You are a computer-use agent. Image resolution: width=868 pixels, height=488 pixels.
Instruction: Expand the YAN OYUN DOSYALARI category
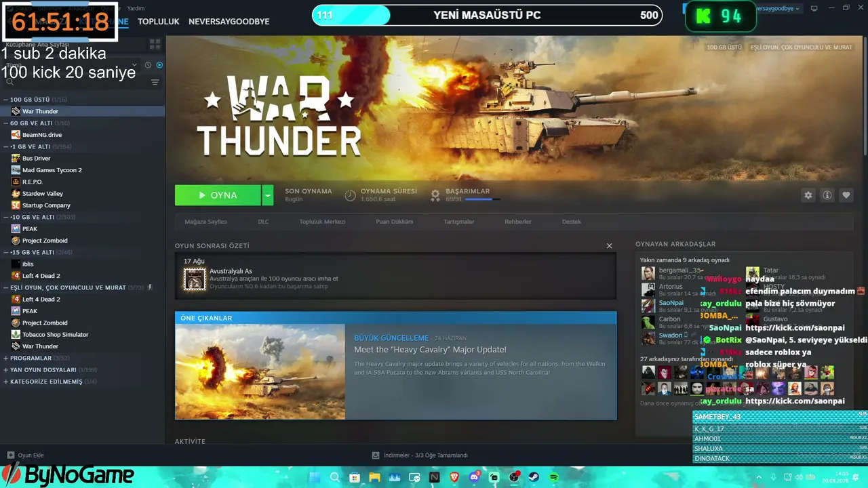[6, 370]
